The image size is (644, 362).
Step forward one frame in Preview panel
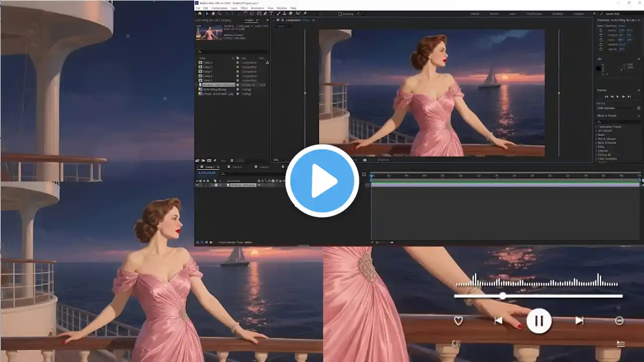pos(623,97)
